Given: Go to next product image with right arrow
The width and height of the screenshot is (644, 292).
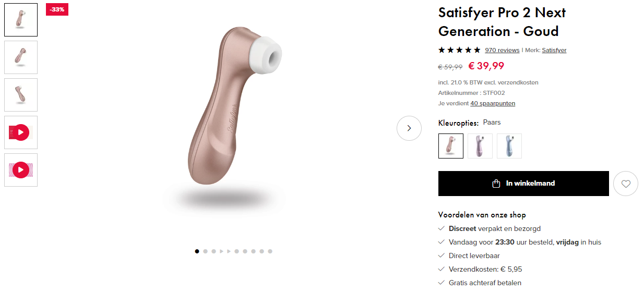Looking at the screenshot, I should tap(409, 128).
